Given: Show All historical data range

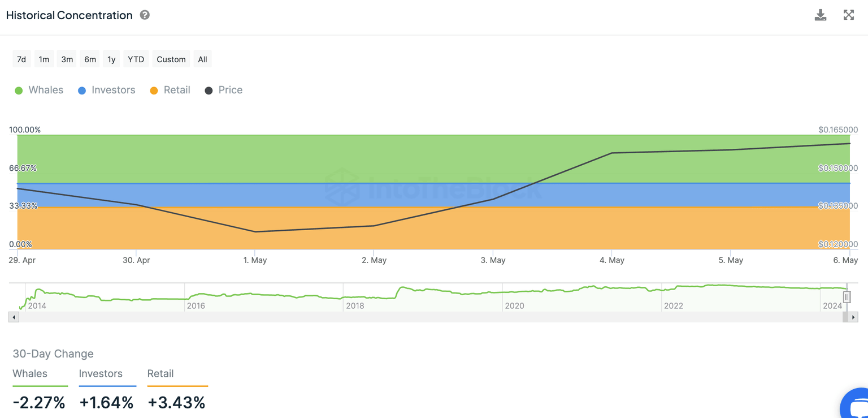Looking at the screenshot, I should (x=202, y=59).
